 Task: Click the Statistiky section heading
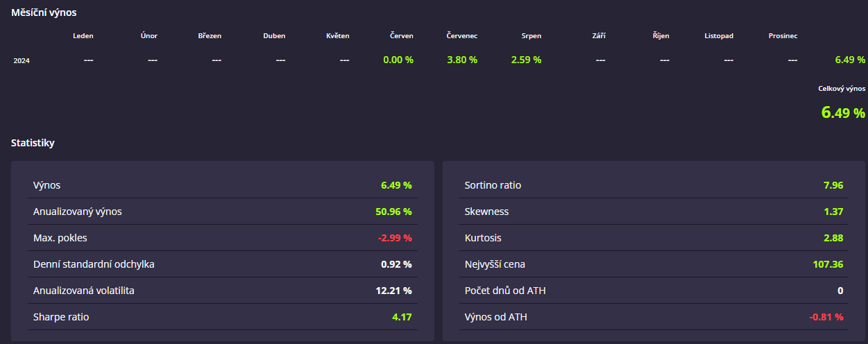click(x=33, y=143)
